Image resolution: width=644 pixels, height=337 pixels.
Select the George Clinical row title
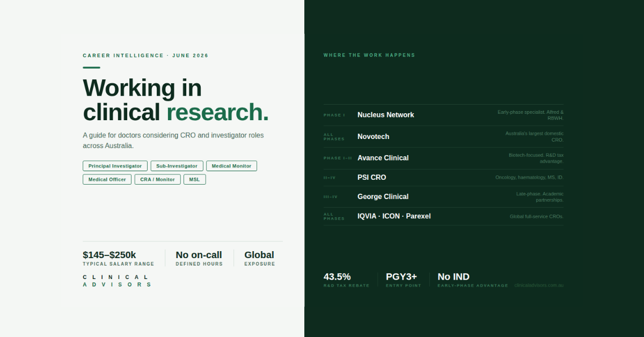point(383,197)
